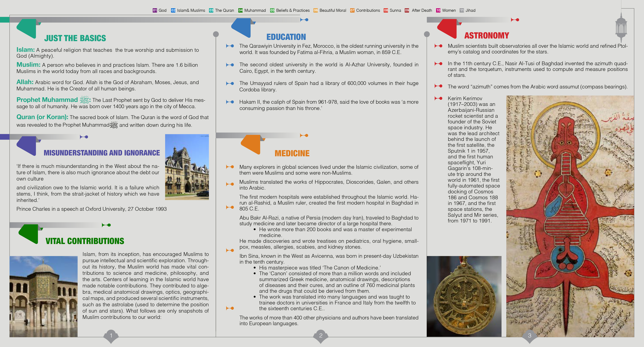This screenshot has height=347, width=644.
Task: Click the page 3 diamond marker
Action: [529, 336]
